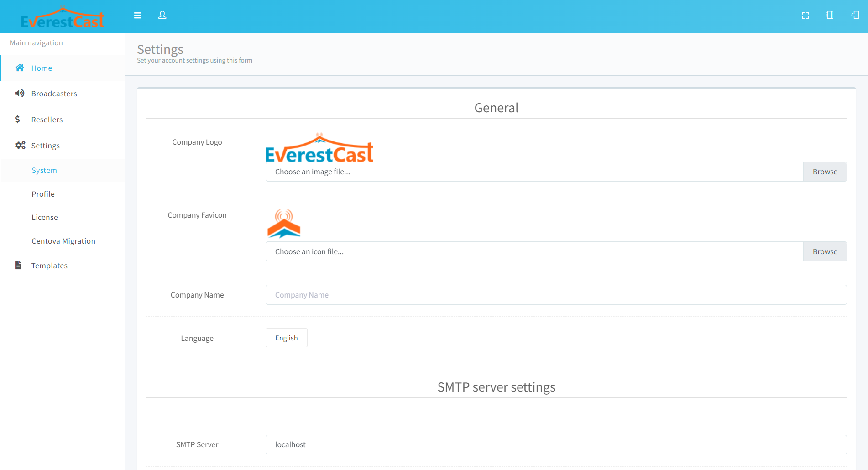Collapse the Settings menu section
This screenshot has width=868, height=470.
point(63,146)
